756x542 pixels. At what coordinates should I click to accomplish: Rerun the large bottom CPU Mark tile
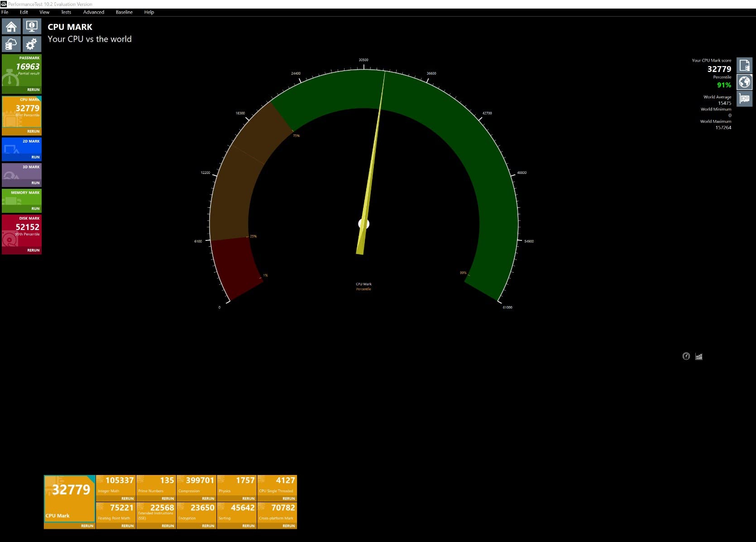point(87,526)
